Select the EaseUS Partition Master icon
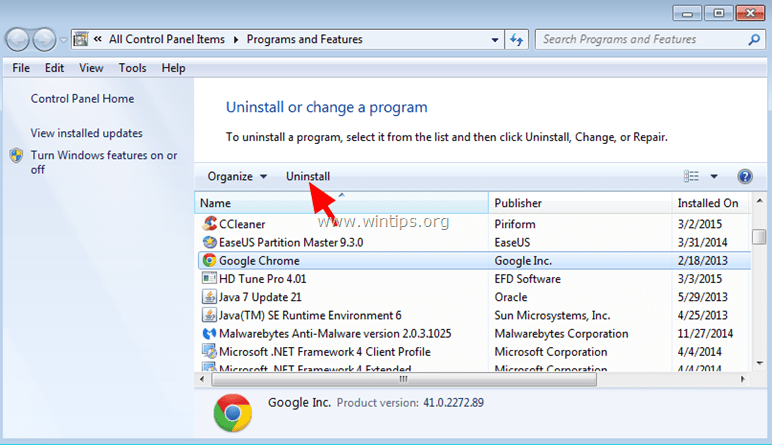Image resolution: width=772 pixels, height=445 pixels. pos(210,242)
